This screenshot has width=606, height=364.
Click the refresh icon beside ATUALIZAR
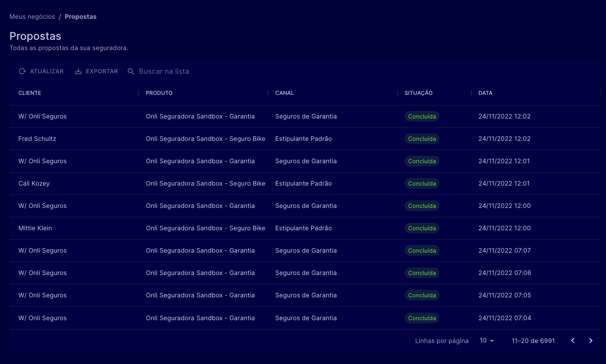[x=22, y=72]
